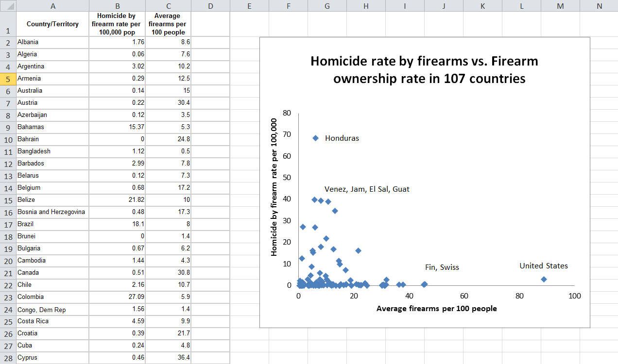This screenshot has height=364, width=618.
Task: Select the highlighted row 5 header
Action: pos(8,79)
